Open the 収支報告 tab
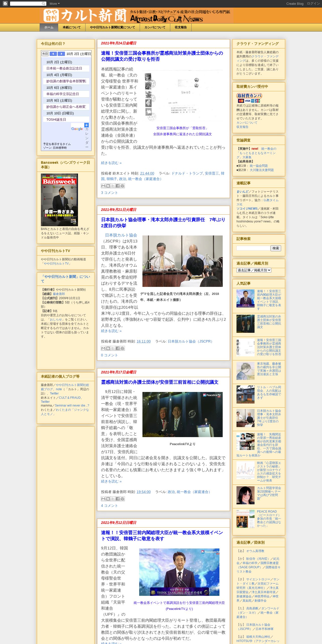 coord(181,27)
